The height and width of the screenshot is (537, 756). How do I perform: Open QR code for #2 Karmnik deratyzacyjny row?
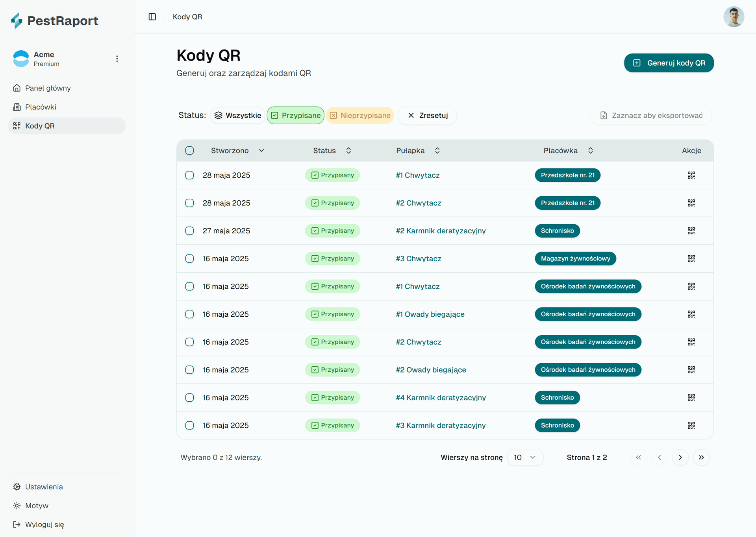click(691, 231)
